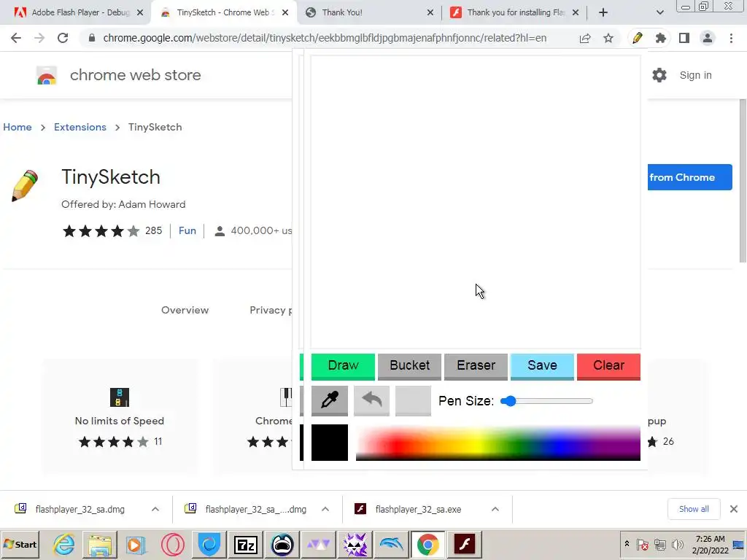This screenshot has height=560, width=747.
Task: Open the Start menu
Action: (21, 544)
